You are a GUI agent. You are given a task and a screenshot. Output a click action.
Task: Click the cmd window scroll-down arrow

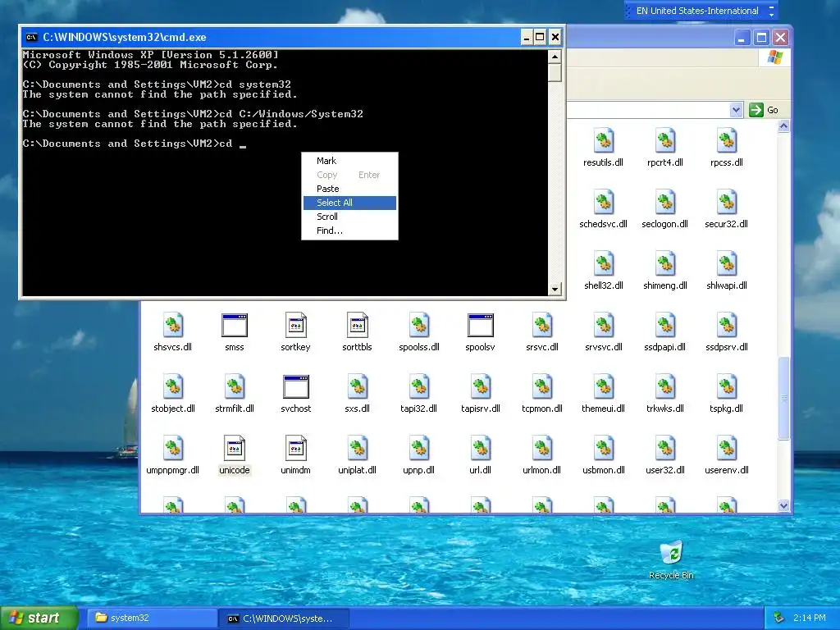pyautogui.click(x=555, y=290)
